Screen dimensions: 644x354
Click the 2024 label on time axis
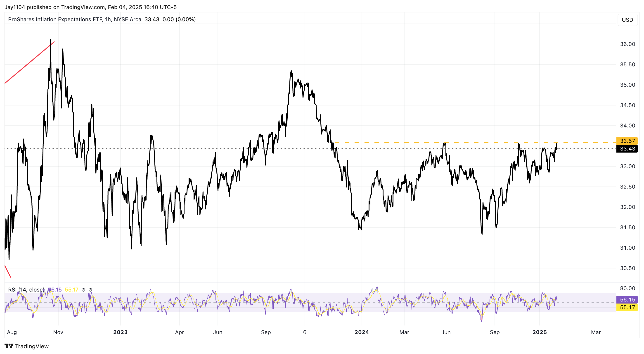click(x=362, y=332)
